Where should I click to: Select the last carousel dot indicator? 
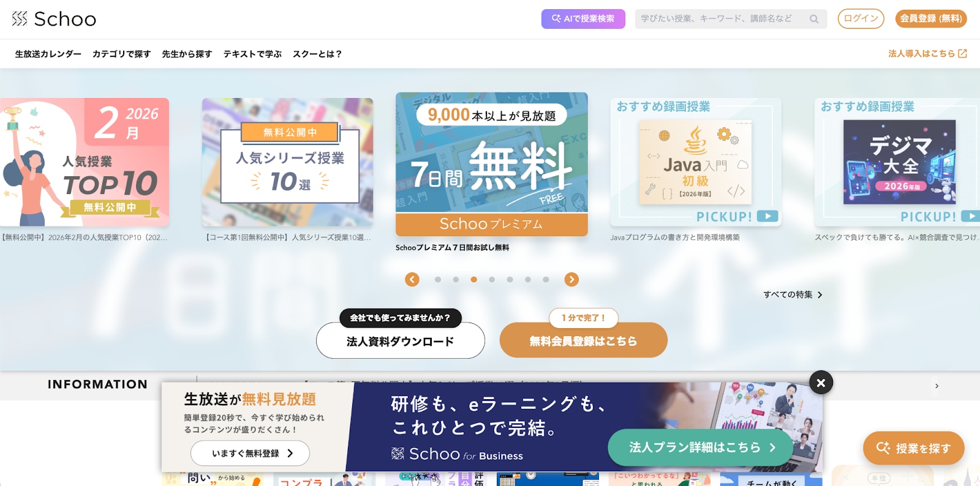pyautogui.click(x=546, y=279)
